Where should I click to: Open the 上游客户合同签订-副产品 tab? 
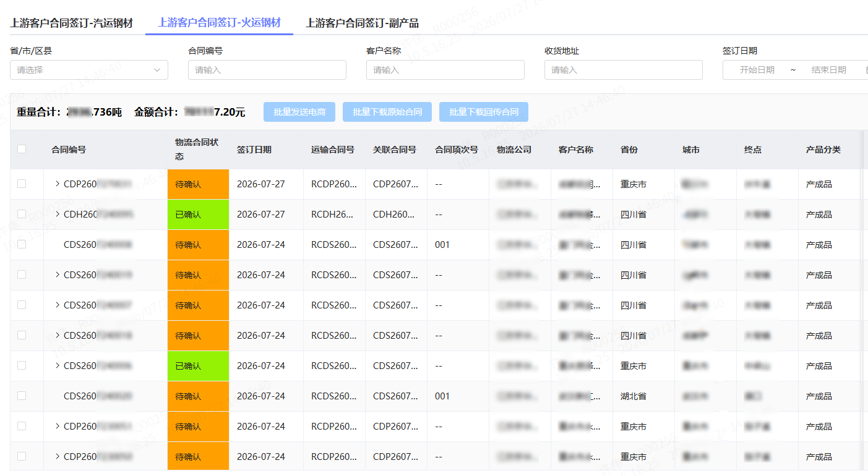coord(362,23)
